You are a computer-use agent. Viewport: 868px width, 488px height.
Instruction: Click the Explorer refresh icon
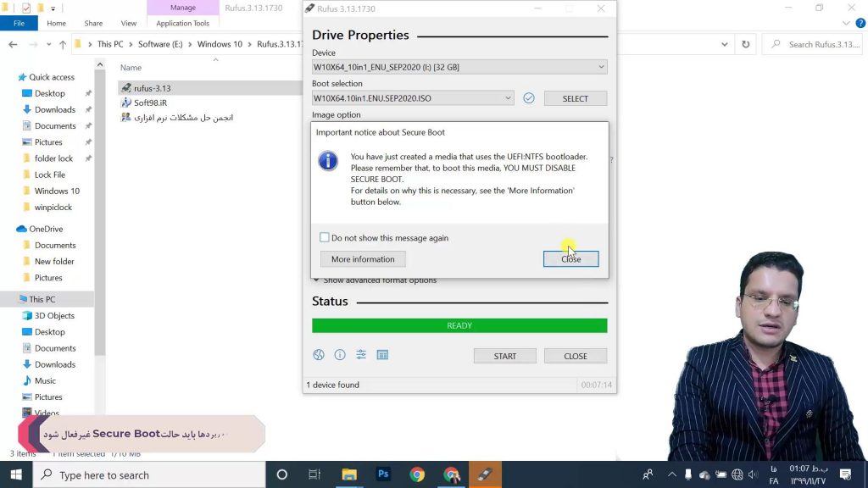tap(746, 44)
